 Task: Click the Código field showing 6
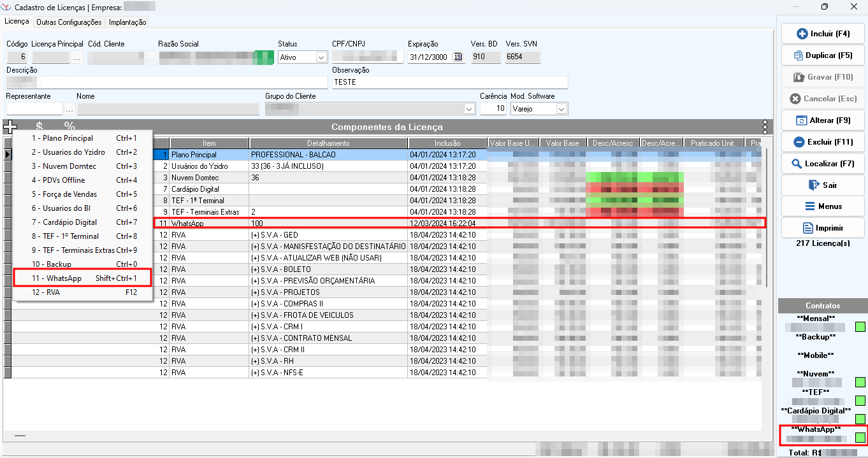17,57
